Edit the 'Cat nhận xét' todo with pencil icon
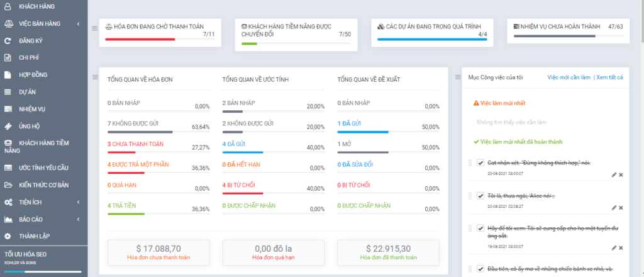Image resolution: width=644 pixels, height=277 pixels. tap(614, 174)
